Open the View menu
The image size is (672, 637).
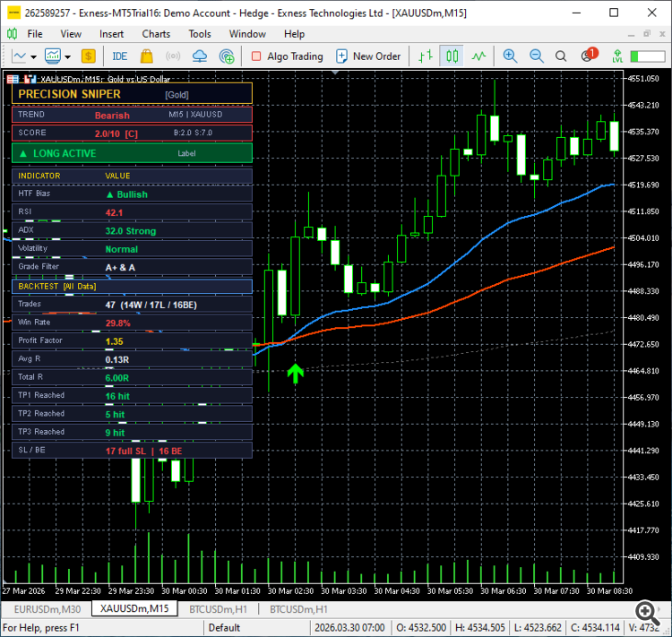click(x=71, y=34)
